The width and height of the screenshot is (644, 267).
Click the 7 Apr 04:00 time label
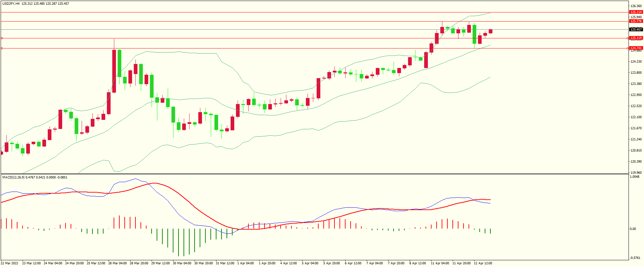tap(374, 263)
